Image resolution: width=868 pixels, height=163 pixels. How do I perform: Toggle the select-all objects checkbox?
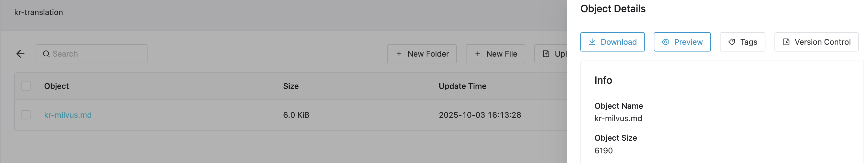click(26, 86)
